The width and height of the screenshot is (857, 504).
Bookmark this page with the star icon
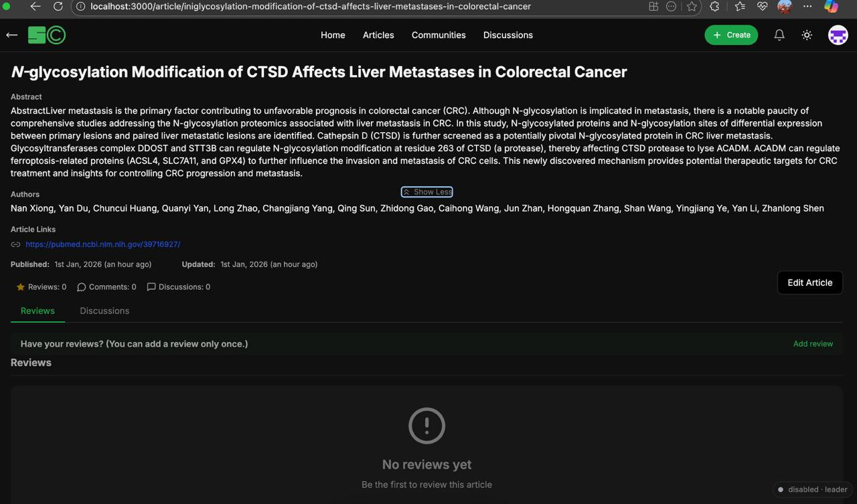click(x=692, y=7)
